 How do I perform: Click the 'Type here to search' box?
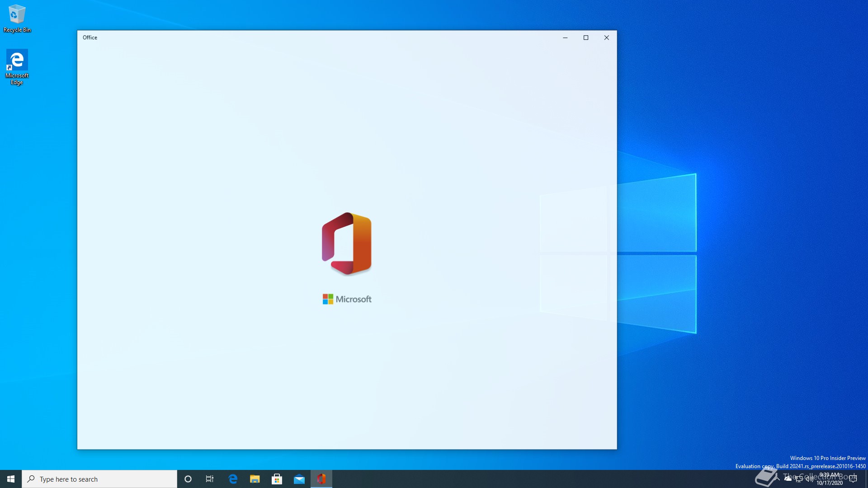tap(99, 479)
